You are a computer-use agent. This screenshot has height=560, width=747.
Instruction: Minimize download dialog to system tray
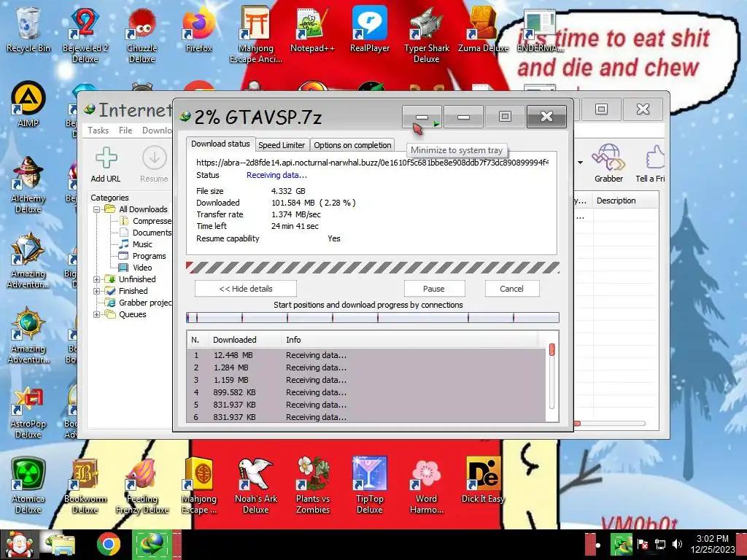pos(422,117)
